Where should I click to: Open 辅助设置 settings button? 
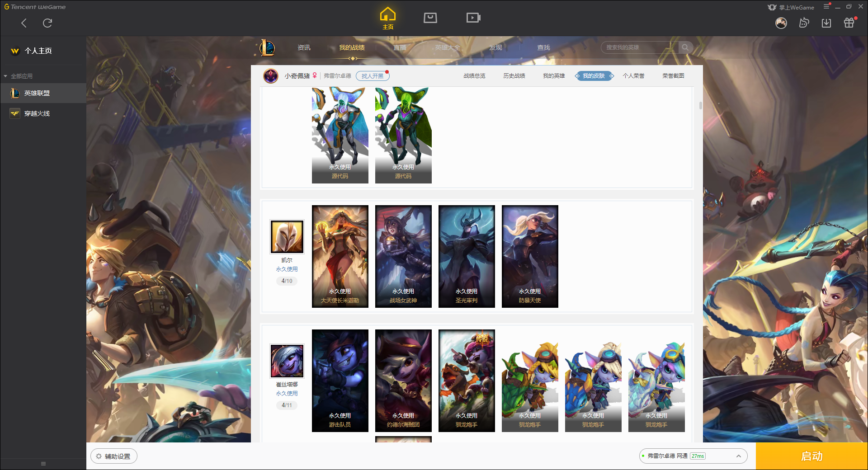pyautogui.click(x=114, y=456)
